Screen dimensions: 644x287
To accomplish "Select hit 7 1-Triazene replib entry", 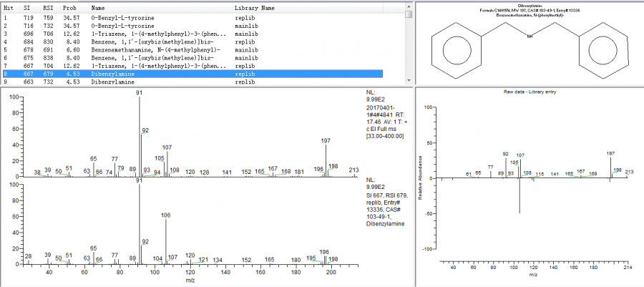I will [x=129, y=66].
